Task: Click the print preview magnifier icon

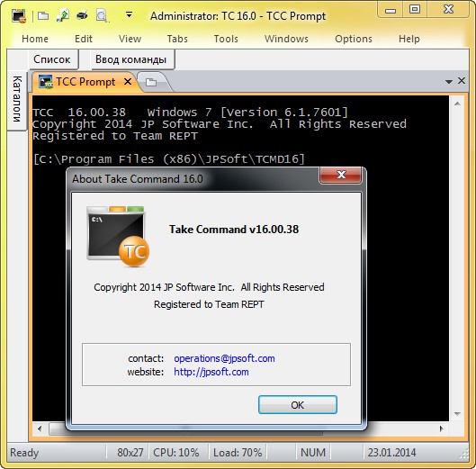Action: click(102, 15)
